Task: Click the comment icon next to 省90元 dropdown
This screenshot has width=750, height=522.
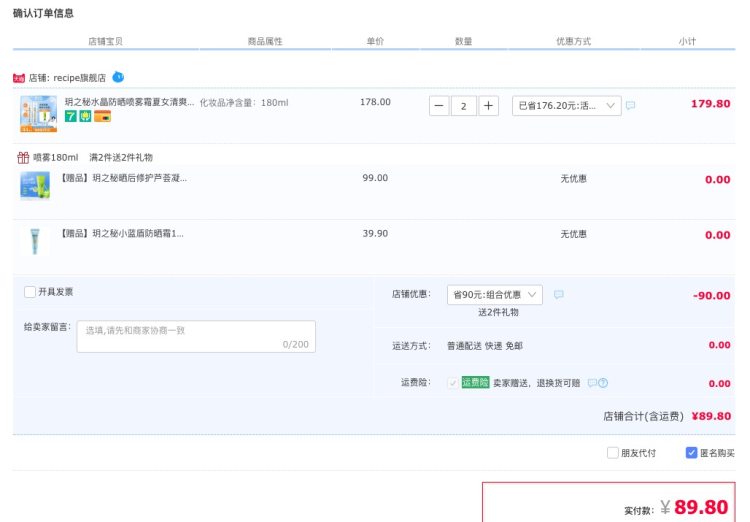Action: [558, 294]
